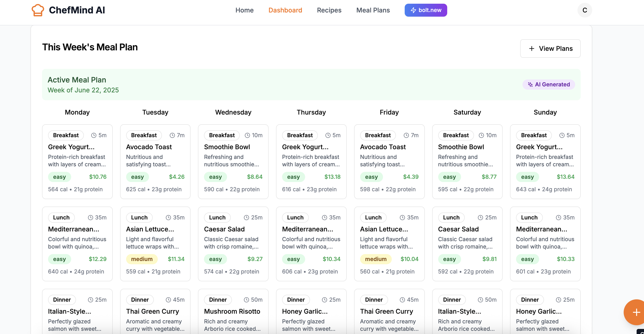Open the Recipes nav item
The image size is (644, 334).
(329, 10)
